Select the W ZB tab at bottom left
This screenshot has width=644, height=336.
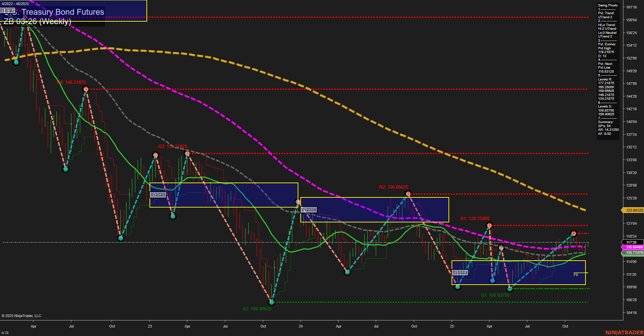pos(5,332)
